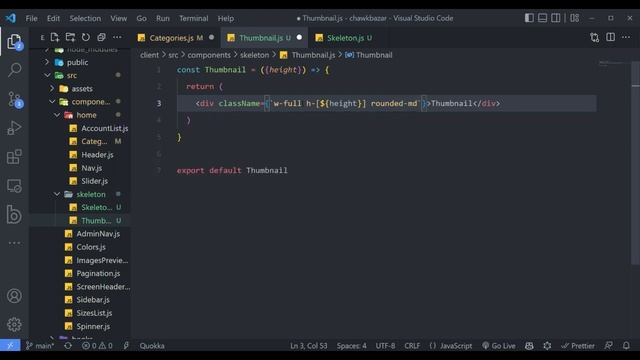This screenshot has width=640, height=360.
Task: Open the remote window indicator
Action: tap(10, 346)
